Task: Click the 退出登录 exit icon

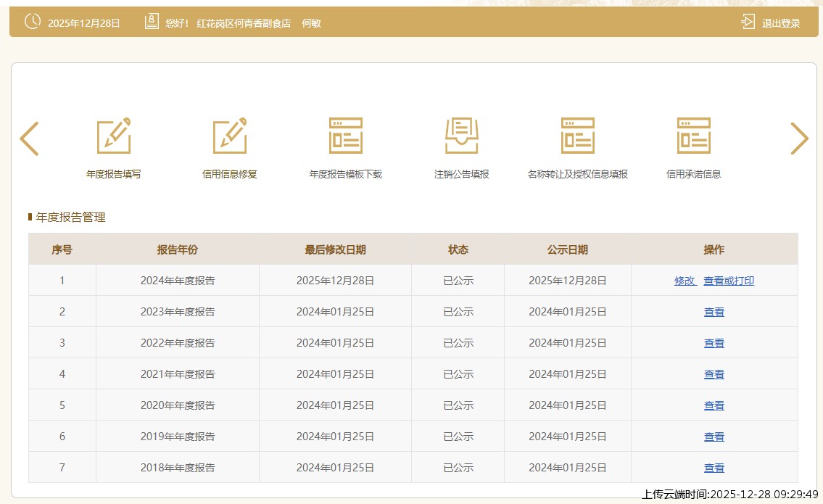Action: [748, 22]
